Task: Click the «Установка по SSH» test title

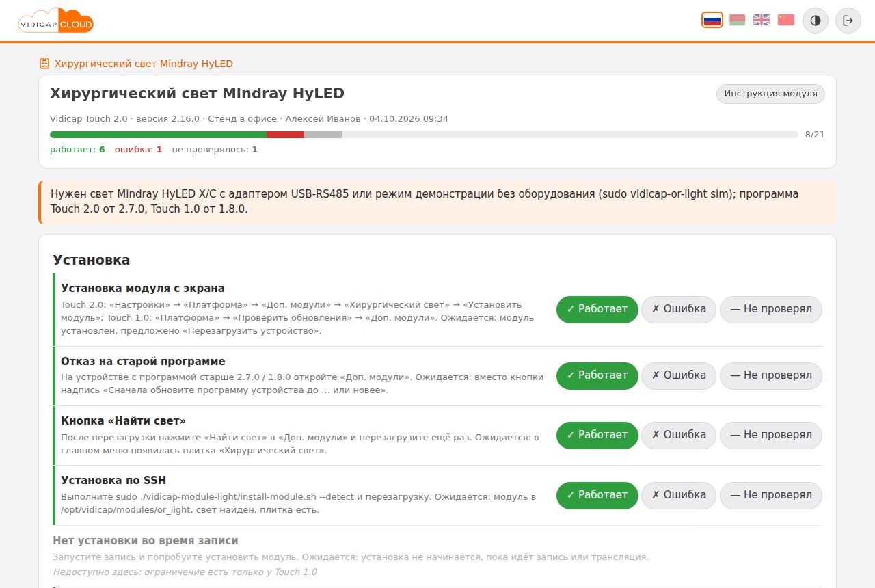Action: 113,480
